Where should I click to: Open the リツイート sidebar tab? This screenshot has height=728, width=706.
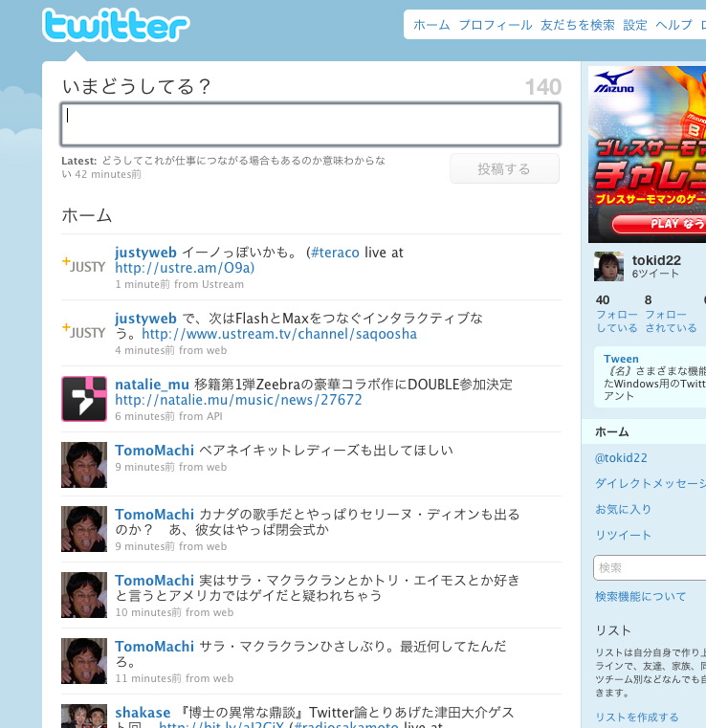[x=623, y=535]
